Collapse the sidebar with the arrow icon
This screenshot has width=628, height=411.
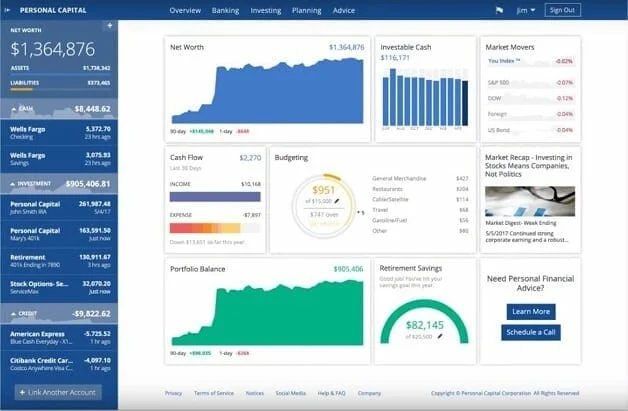(x=7, y=10)
